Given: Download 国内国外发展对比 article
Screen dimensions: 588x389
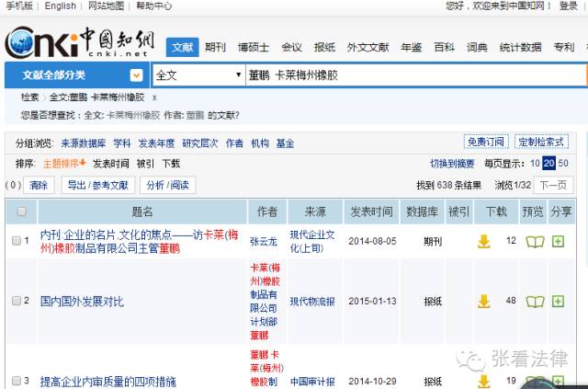Looking at the screenshot, I should tap(484, 301).
